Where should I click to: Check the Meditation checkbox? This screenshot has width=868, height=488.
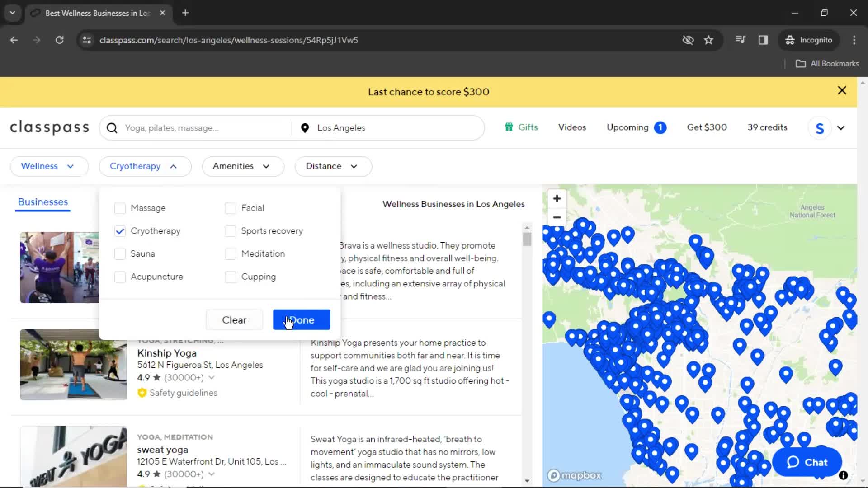click(x=231, y=254)
